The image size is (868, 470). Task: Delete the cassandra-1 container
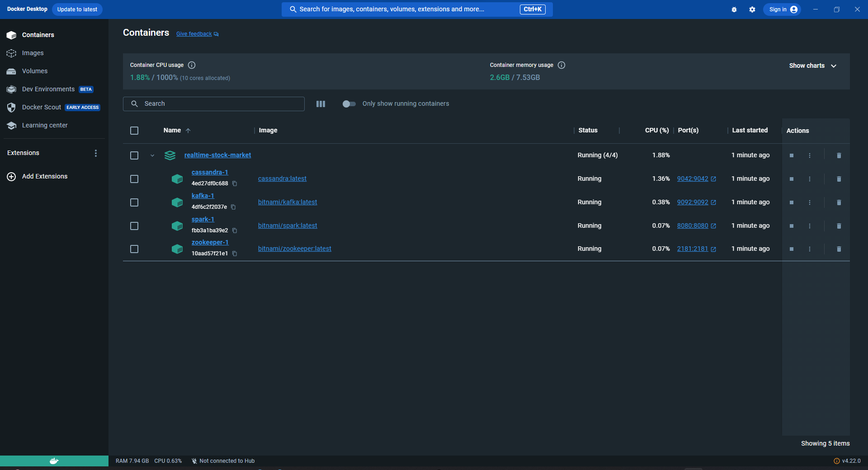(x=839, y=179)
